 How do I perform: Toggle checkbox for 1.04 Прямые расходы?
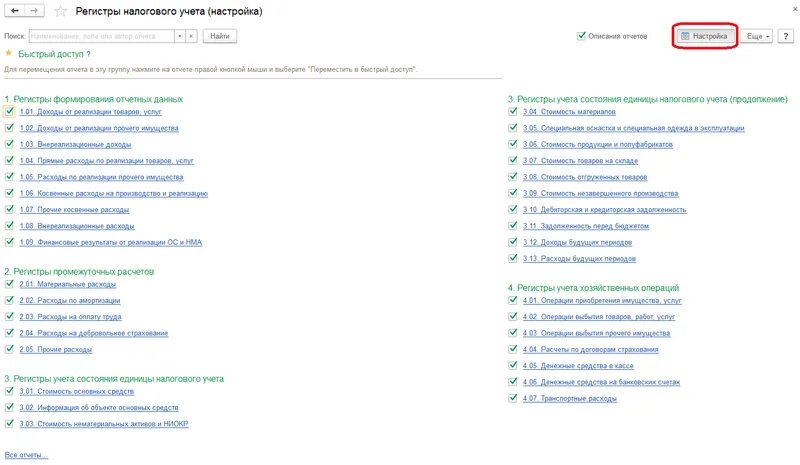[9, 160]
